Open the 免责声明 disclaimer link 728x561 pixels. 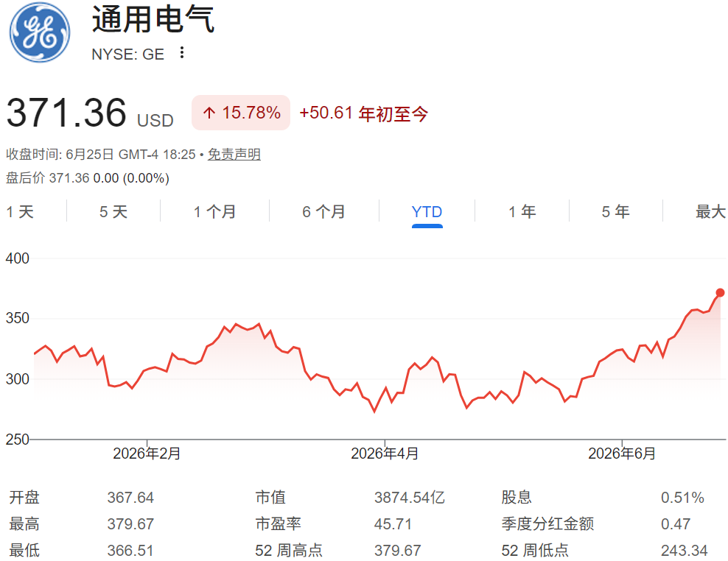point(234,154)
